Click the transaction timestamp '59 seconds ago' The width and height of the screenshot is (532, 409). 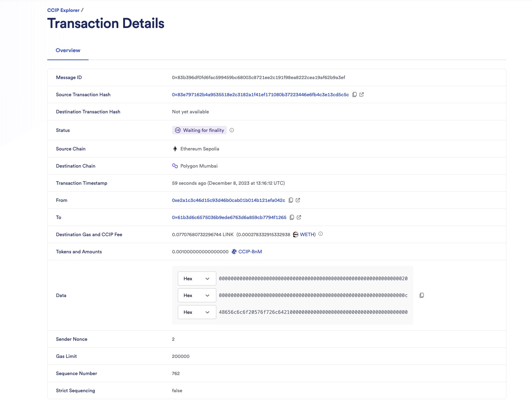pos(229,183)
